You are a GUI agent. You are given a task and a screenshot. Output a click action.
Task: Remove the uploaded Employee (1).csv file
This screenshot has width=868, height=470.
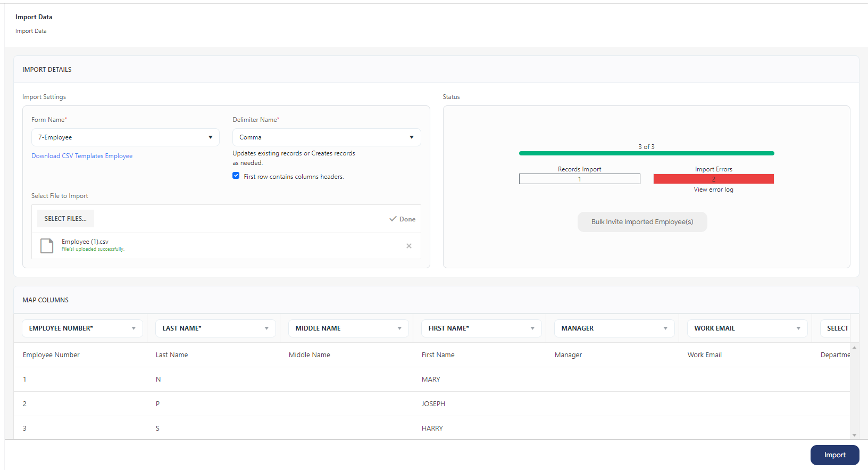408,246
